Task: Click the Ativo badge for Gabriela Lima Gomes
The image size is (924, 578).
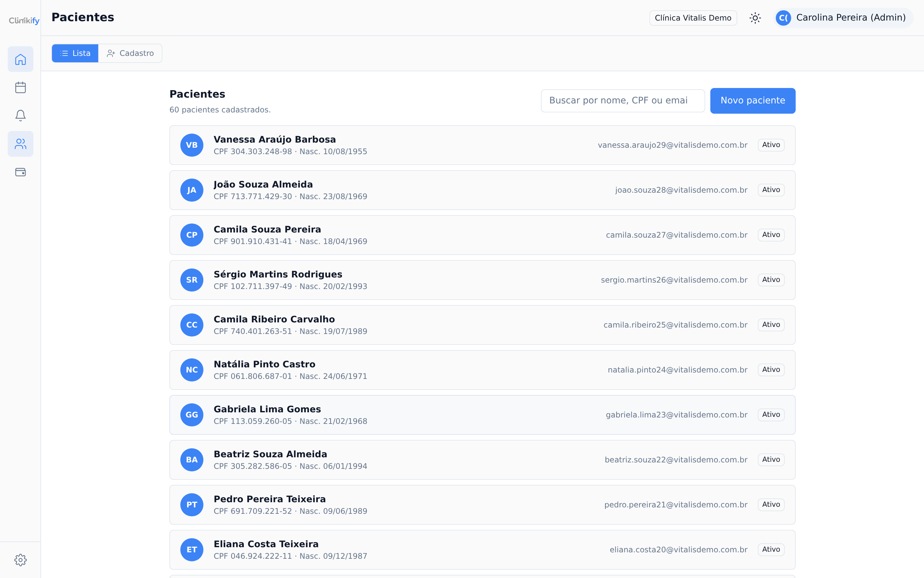Action: click(x=771, y=414)
